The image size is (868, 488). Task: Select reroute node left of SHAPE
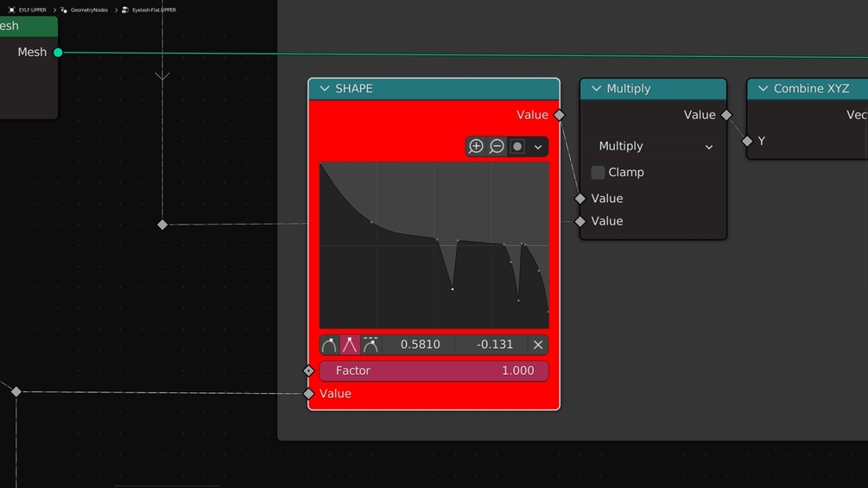[162, 225]
